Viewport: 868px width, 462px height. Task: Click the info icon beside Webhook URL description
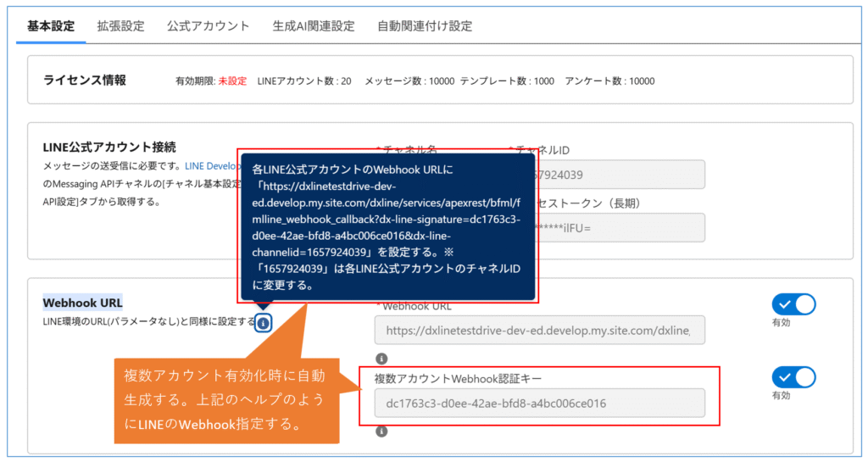[x=264, y=322]
